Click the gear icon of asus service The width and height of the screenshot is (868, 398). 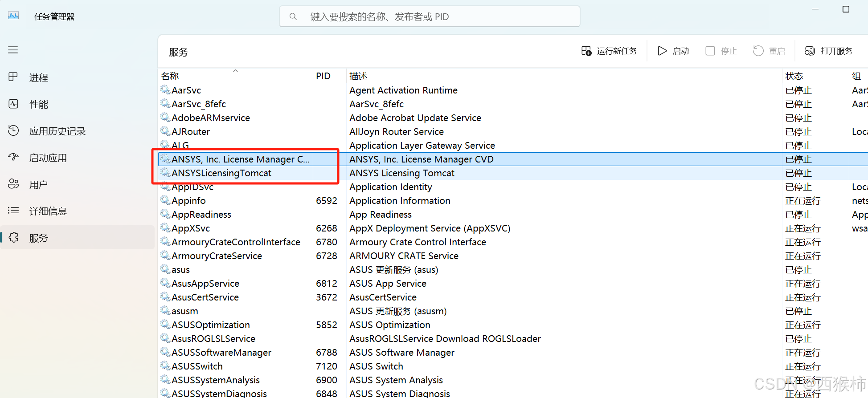pos(165,269)
